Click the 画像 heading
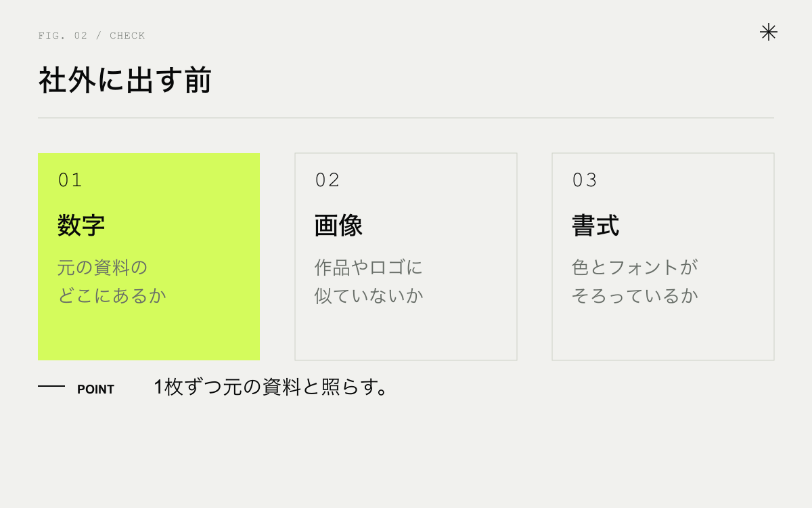 click(x=338, y=226)
